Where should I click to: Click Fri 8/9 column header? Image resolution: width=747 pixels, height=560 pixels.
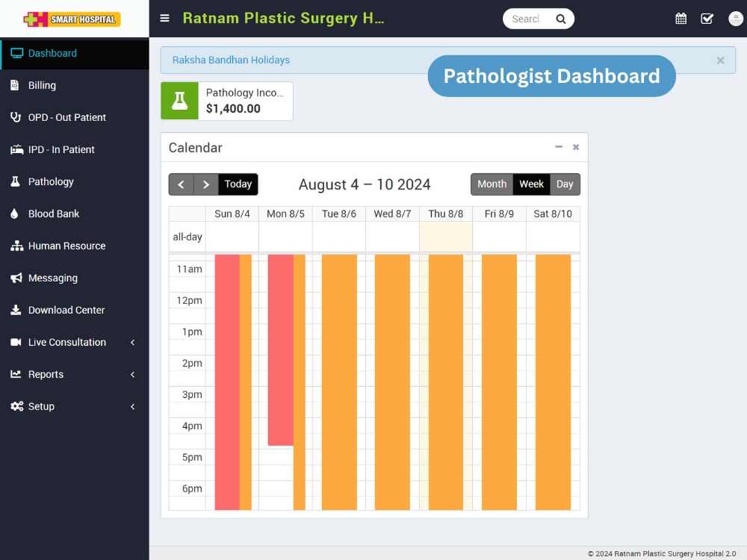pyautogui.click(x=499, y=214)
